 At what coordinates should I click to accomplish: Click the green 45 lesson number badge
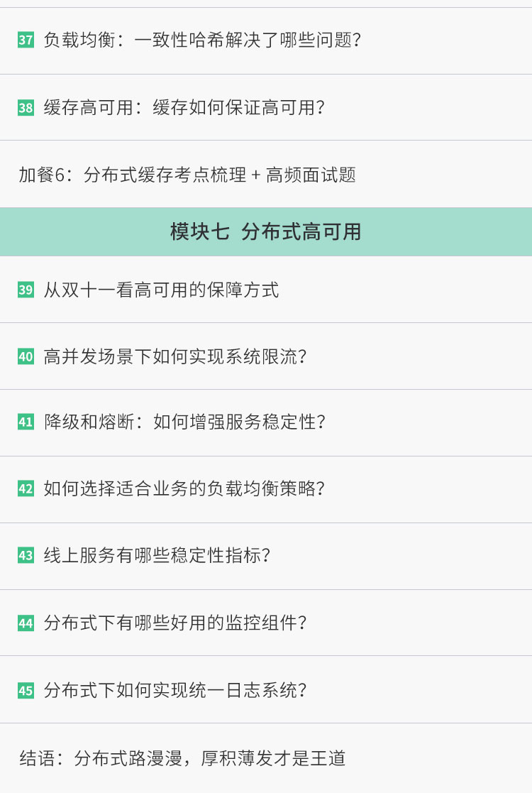pos(26,690)
